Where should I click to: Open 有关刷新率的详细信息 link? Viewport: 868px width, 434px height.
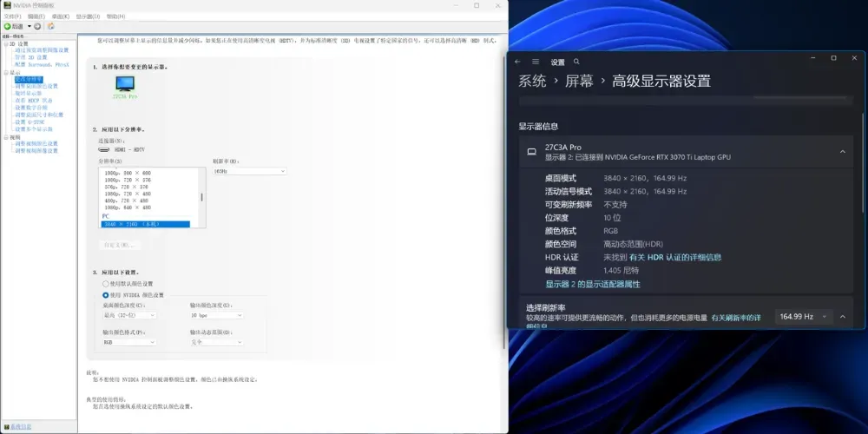point(736,318)
